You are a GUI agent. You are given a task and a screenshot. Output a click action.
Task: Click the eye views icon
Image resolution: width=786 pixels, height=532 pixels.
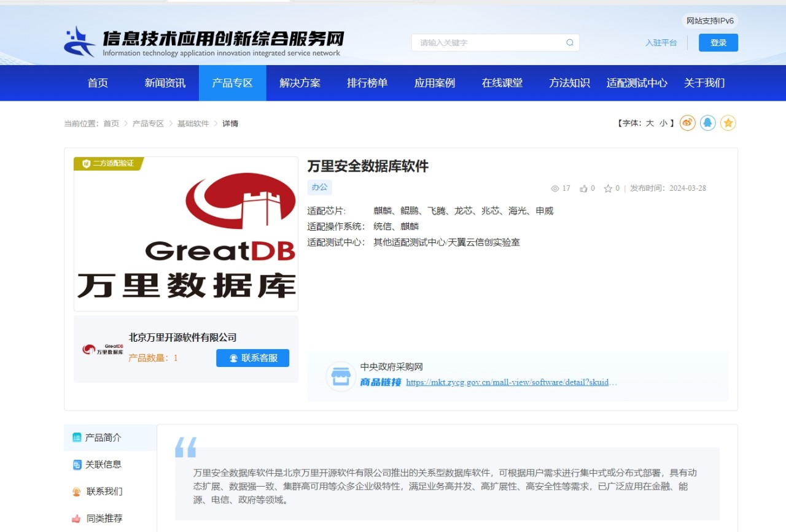tap(555, 188)
